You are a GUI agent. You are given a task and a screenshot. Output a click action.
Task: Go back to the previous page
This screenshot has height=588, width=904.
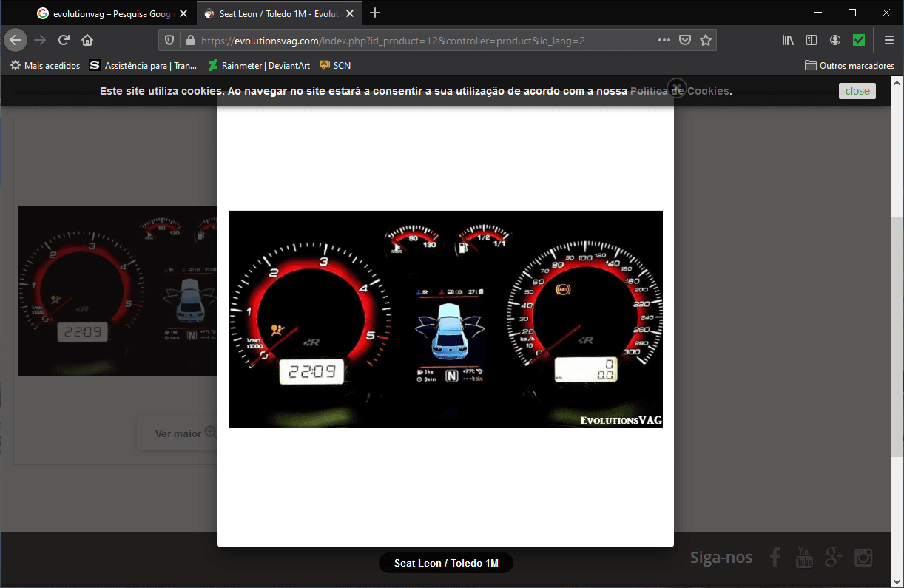[x=16, y=40]
